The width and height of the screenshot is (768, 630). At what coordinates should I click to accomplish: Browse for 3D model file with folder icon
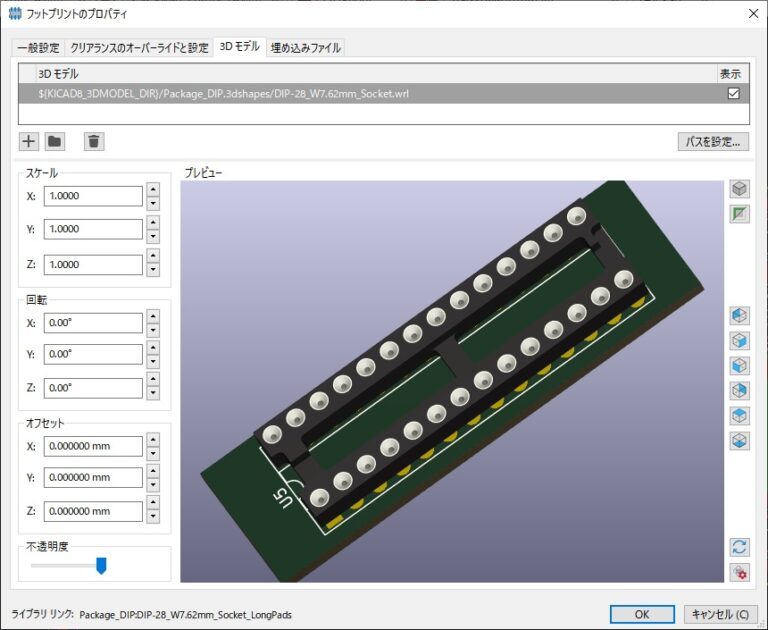click(54, 142)
